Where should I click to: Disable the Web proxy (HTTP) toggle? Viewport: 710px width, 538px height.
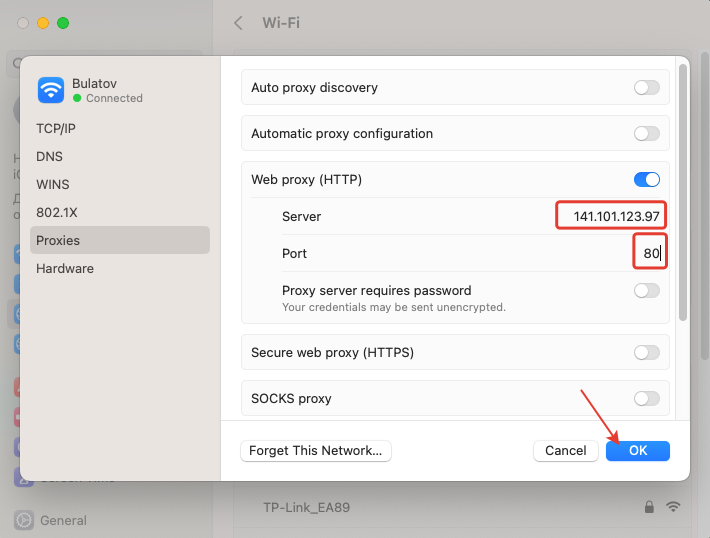coord(646,180)
